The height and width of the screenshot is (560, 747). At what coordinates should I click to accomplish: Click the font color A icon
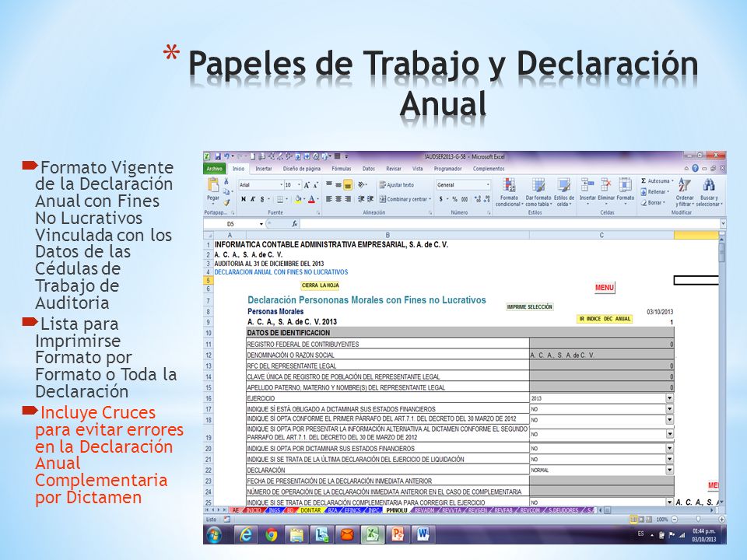click(x=311, y=199)
